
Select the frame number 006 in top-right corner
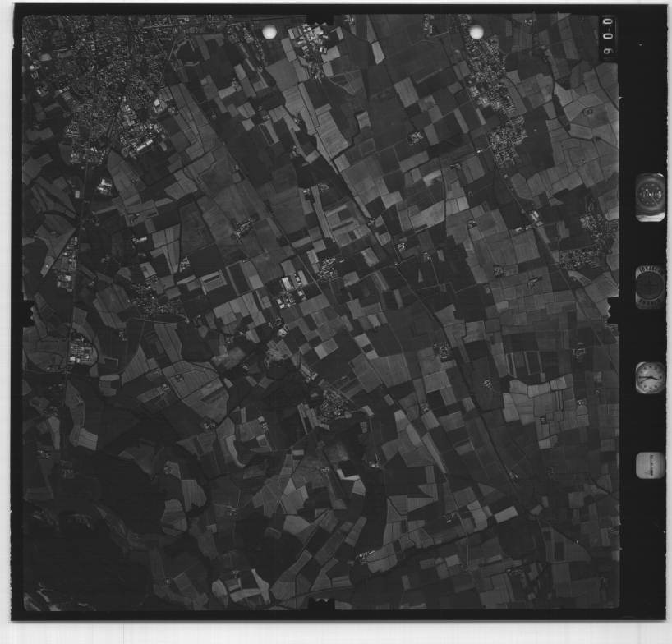(608, 37)
